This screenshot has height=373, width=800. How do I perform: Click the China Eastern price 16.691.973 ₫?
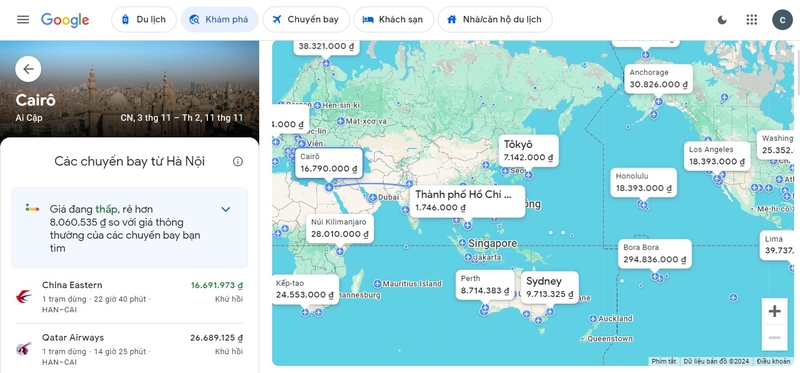[x=217, y=285]
